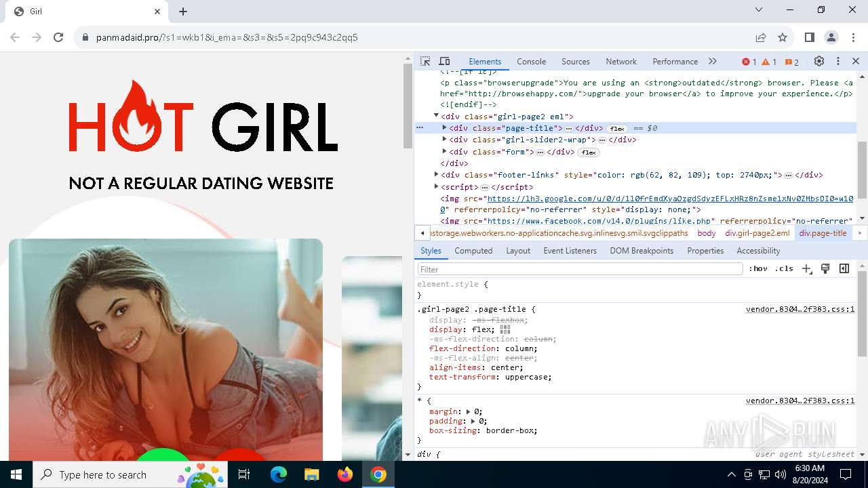The image size is (868, 488).
Task: Launch Firefox from the taskbar
Action: pyautogui.click(x=345, y=474)
